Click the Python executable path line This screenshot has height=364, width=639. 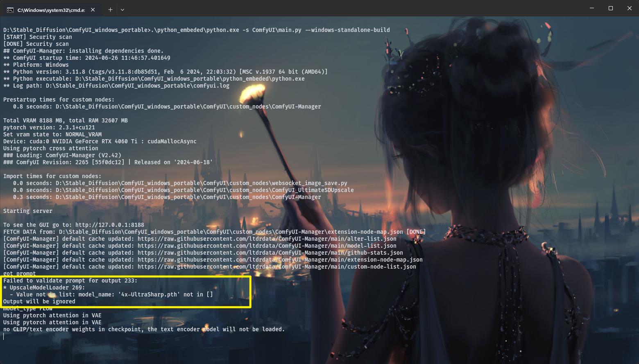[154, 79]
